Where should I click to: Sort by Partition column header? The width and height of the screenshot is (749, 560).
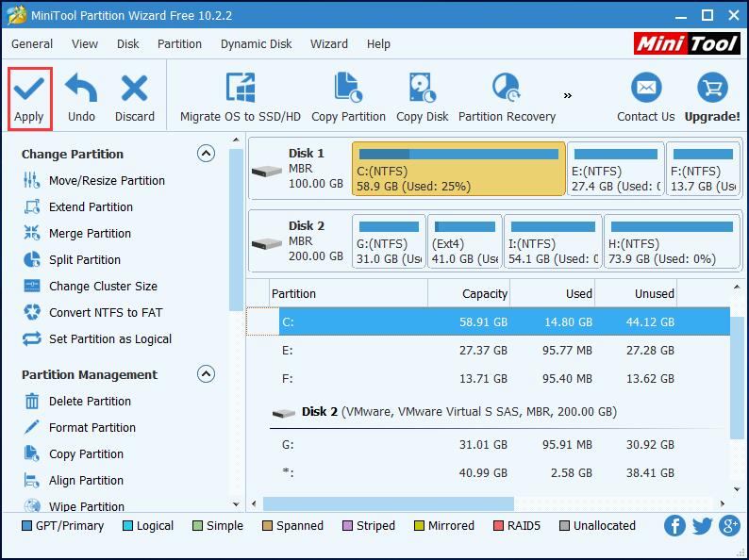348,293
